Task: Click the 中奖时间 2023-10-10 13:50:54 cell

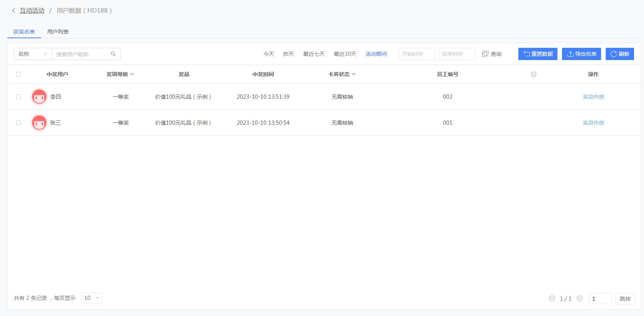Action: pyautogui.click(x=263, y=123)
